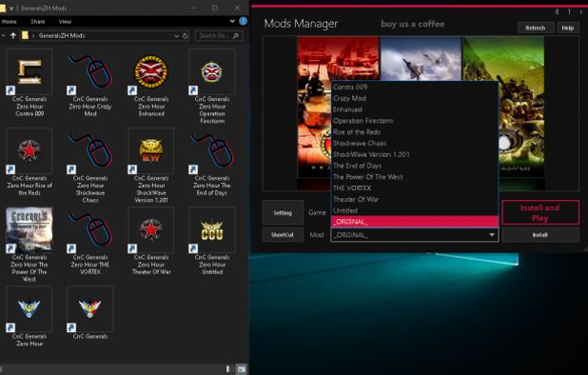The height and width of the screenshot is (375, 588).
Task: Open CnC Generals Zero Hour Crazy Mod shortcut
Action: coord(90,83)
